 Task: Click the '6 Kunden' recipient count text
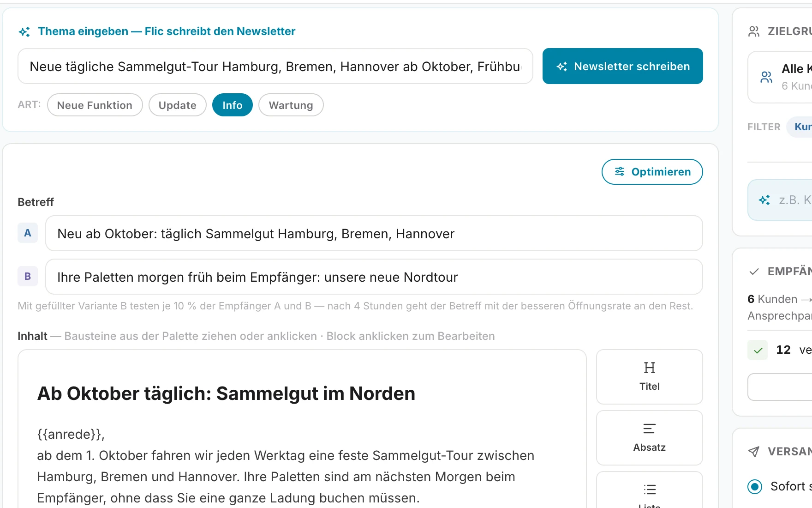click(x=772, y=299)
